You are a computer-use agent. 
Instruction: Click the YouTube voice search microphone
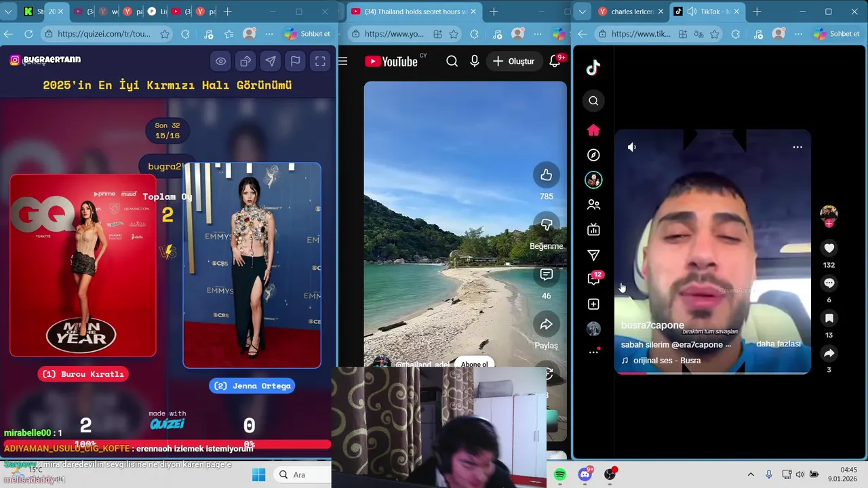[475, 61]
